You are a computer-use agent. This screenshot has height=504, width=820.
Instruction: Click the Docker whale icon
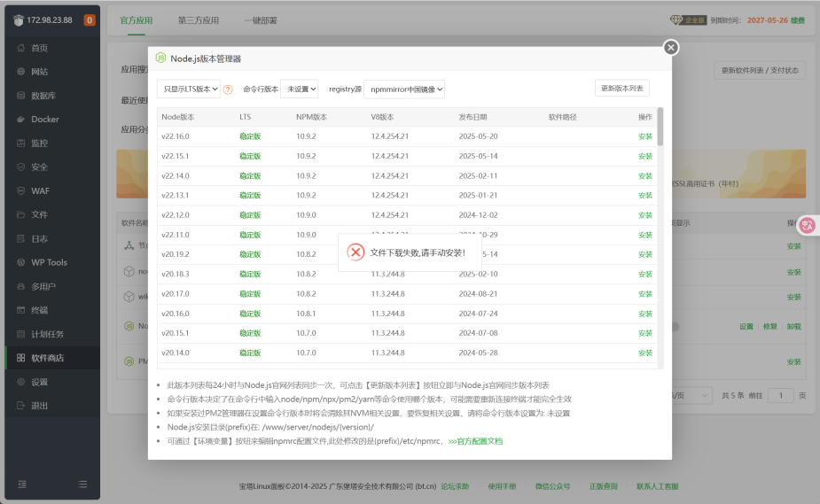(21, 119)
